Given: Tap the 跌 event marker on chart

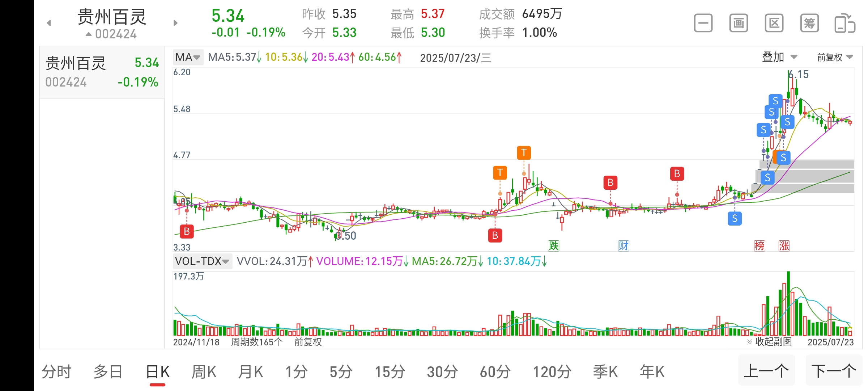Looking at the screenshot, I should coord(554,246).
